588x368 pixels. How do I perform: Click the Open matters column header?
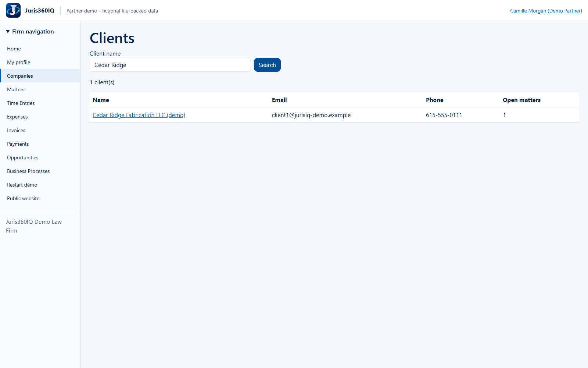click(x=522, y=100)
